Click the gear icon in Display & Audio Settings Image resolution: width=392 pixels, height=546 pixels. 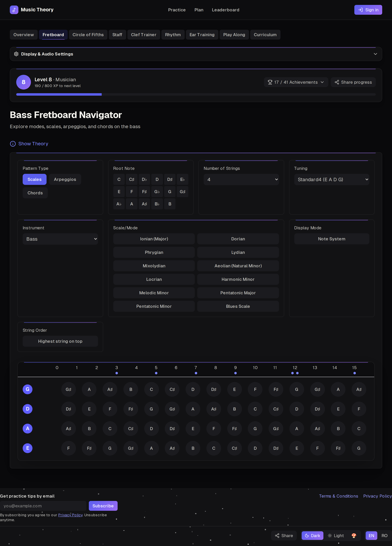(x=16, y=54)
